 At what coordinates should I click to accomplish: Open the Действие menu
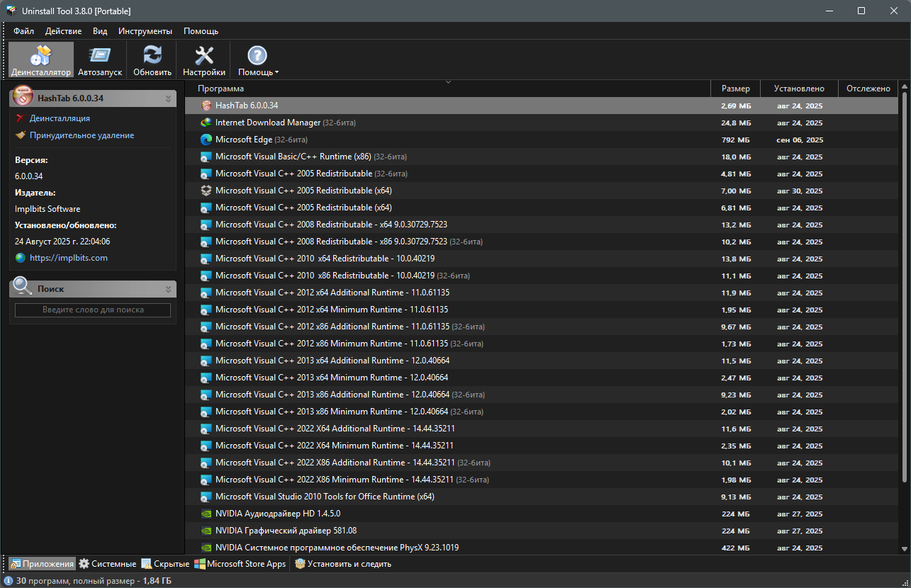point(63,31)
